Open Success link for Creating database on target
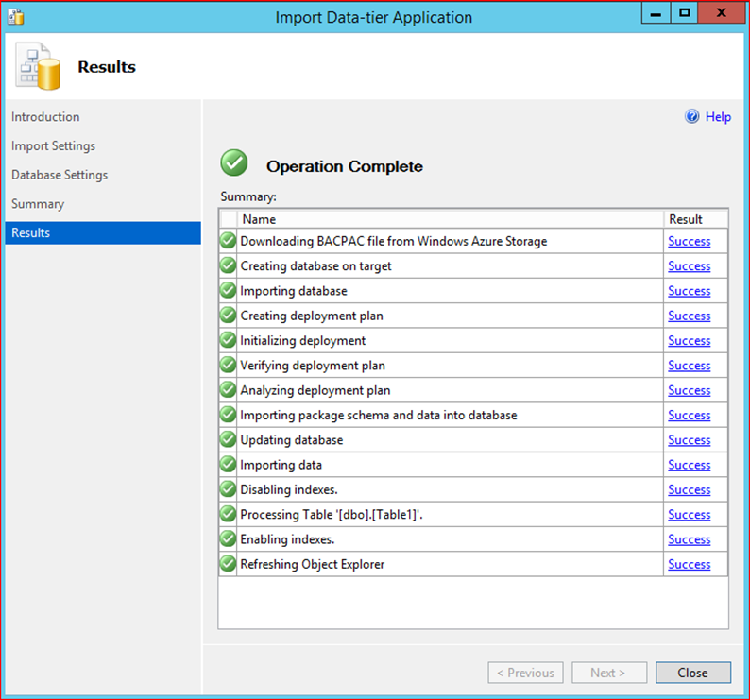 (690, 266)
